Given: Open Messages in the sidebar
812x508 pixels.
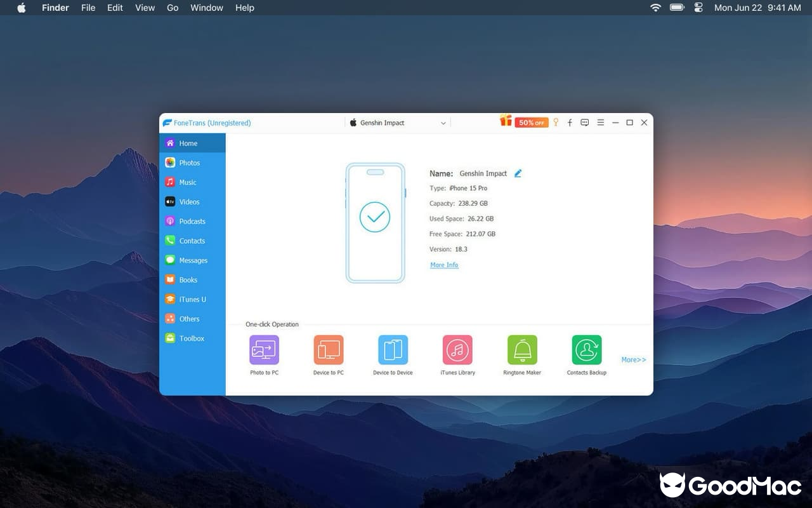Looking at the screenshot, I should pos(192,260).
